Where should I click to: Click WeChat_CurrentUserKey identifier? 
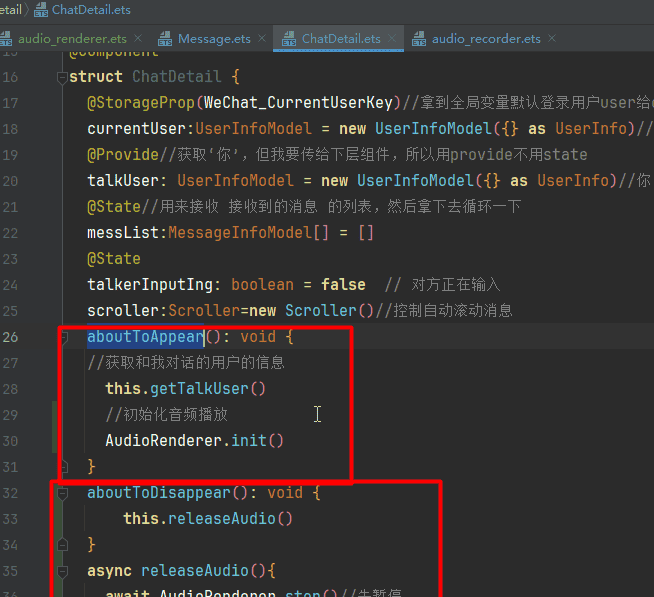tap(298, 103)
